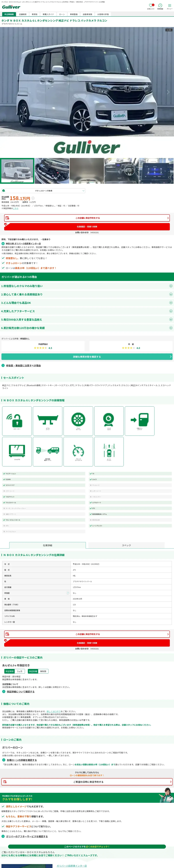
Task: Click the 保証期間 3ヵ月 label
Action: pos(14,671)
